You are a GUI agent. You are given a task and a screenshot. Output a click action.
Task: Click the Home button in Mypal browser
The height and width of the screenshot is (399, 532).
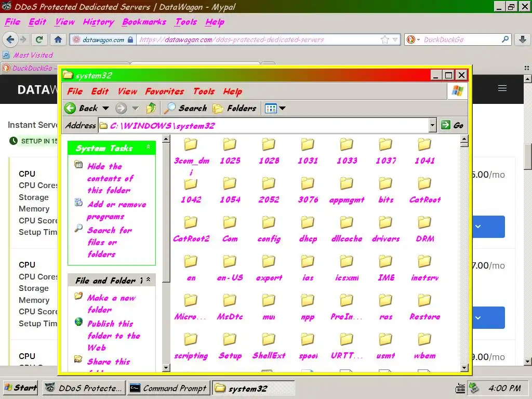(x=58, y=39)
